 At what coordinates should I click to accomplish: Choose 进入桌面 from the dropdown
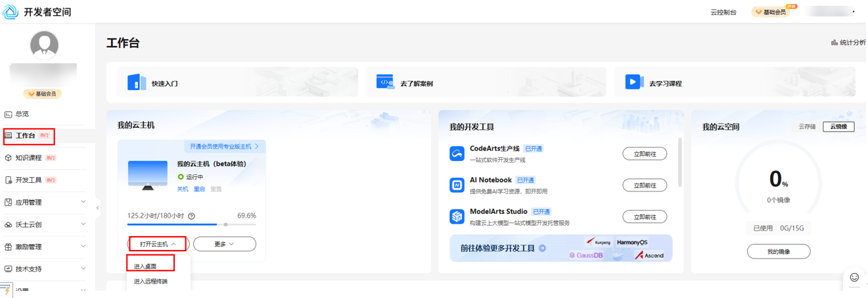[145, 266]
